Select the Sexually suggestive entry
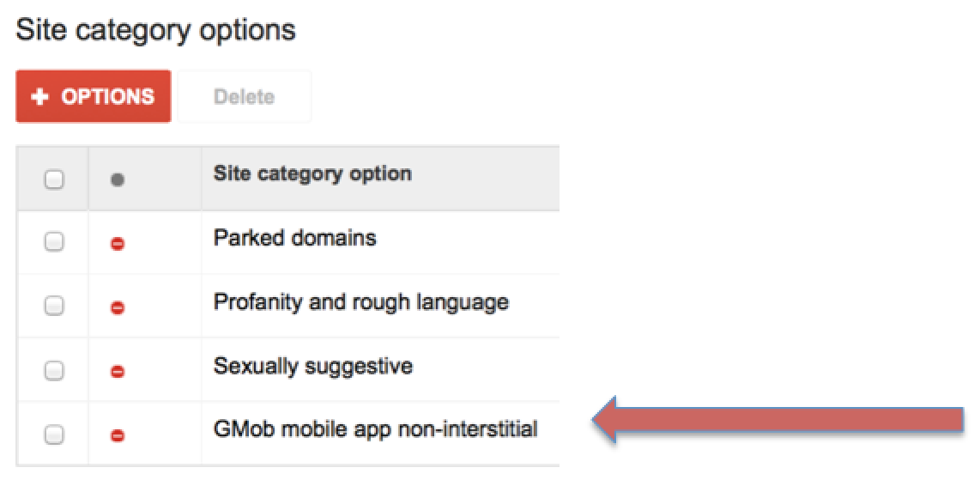This screenshot has height=486, width=980. tap(313, 367)
